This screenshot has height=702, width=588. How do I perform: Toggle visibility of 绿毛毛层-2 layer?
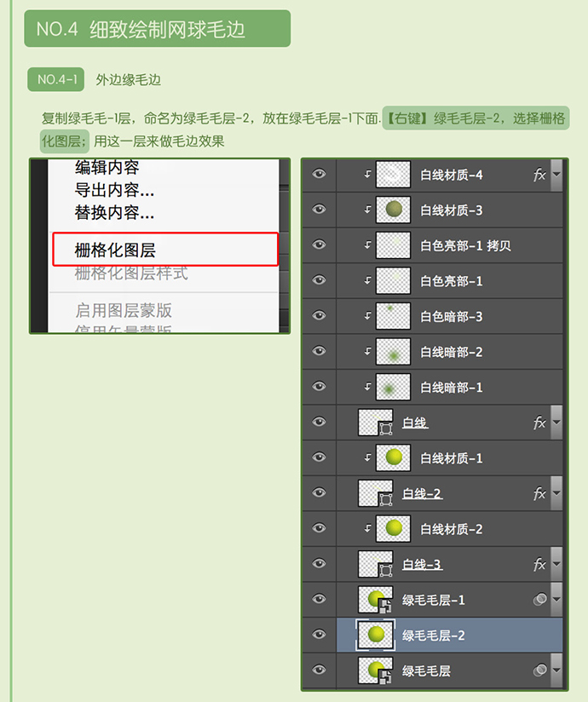click(319, 635)
